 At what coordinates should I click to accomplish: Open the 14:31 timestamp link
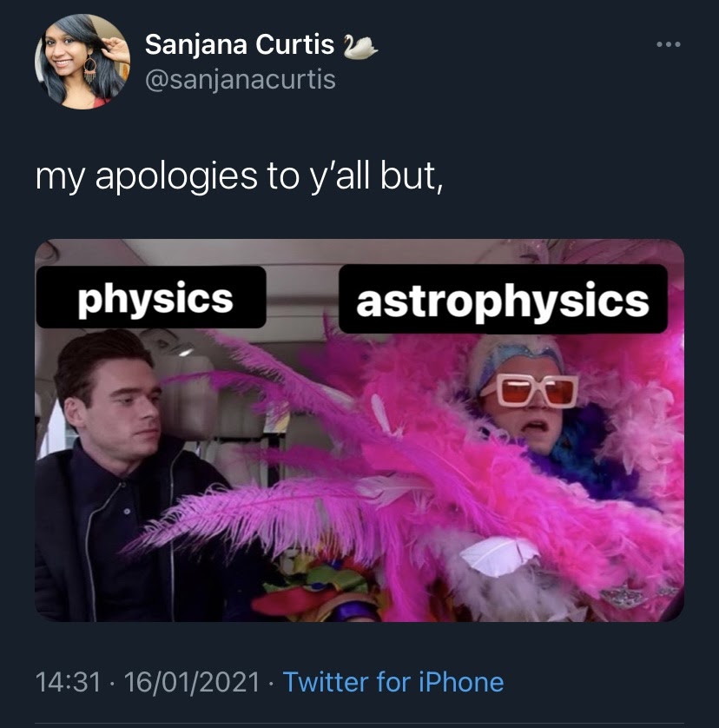[x=68, y=682]
